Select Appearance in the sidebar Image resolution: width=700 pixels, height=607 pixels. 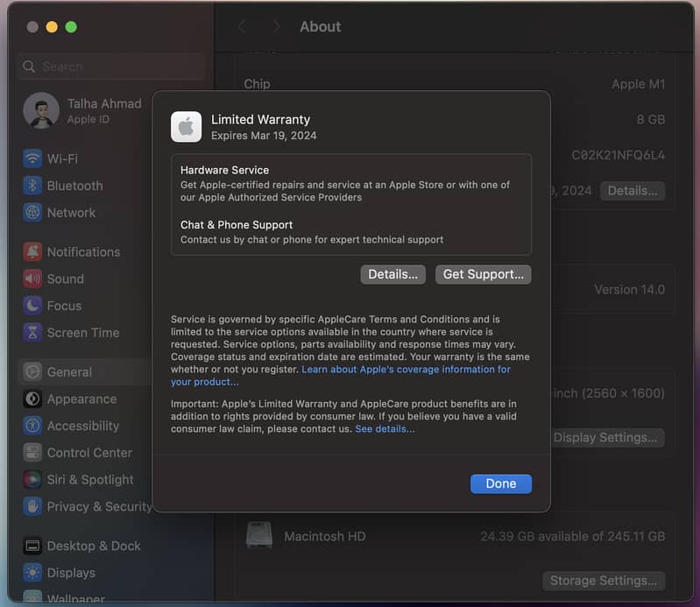(81, 399)
